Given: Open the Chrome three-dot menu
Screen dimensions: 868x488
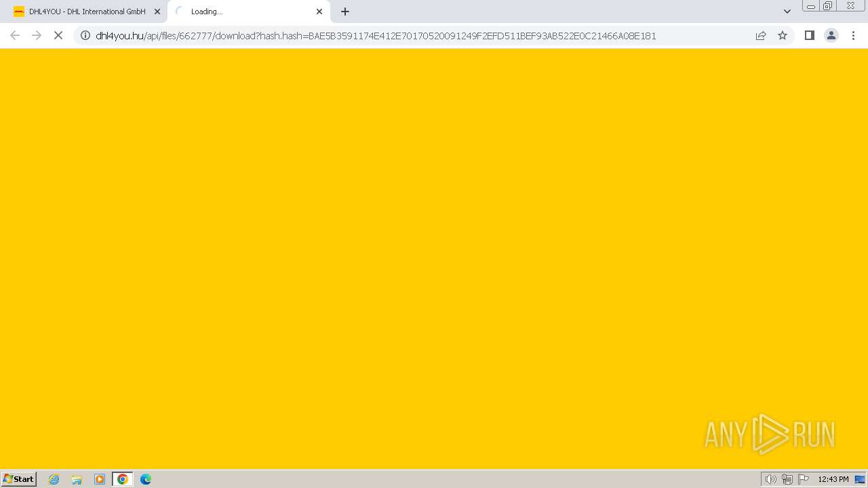Looking at the screenshot, I should pos(854,36).
